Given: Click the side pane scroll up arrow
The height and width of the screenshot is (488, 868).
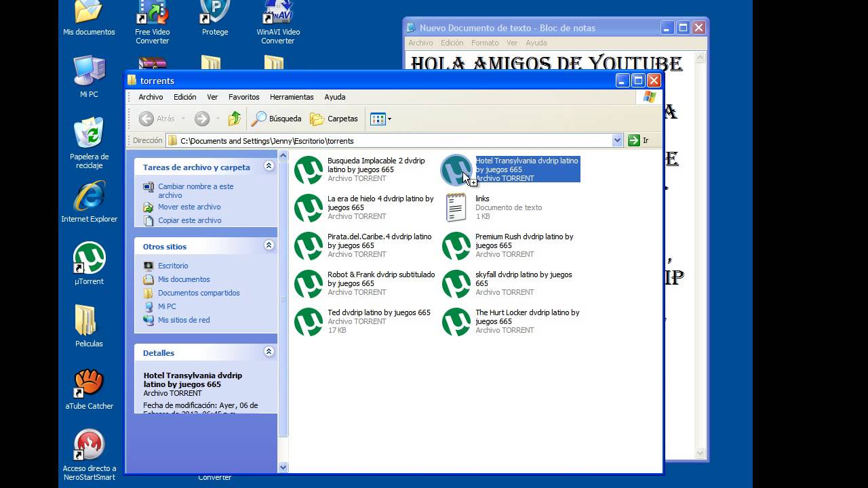Looking at the screenshot, I should point(283,156).
